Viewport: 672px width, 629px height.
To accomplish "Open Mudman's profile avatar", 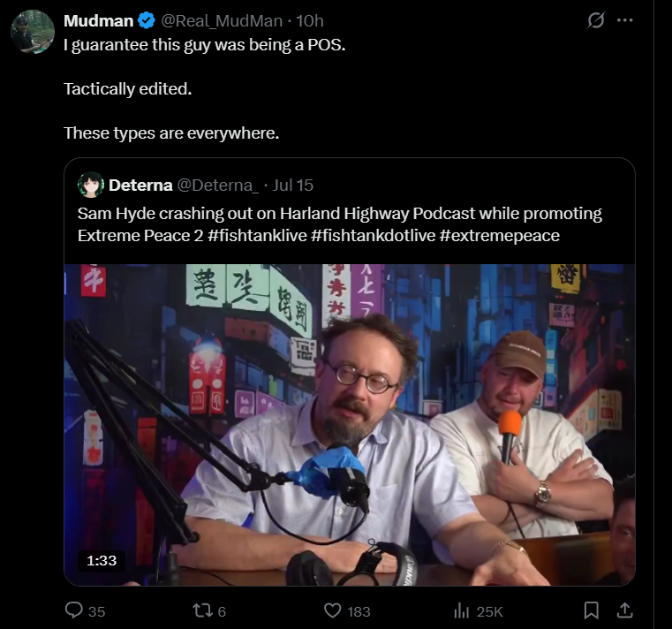I will [33, 32].
